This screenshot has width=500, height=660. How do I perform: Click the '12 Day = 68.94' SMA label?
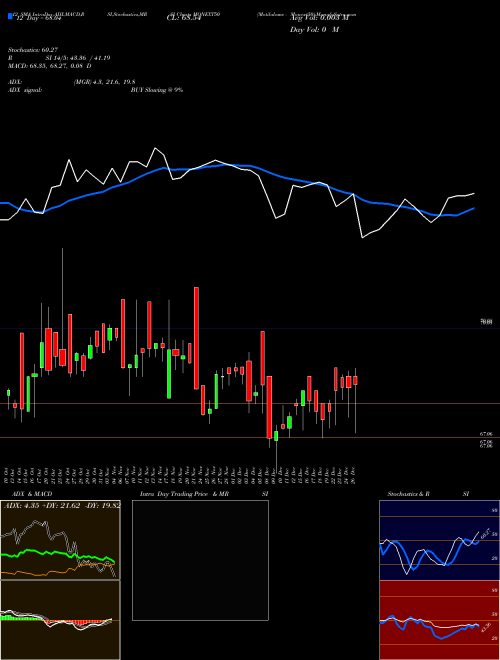click(39, 19)
